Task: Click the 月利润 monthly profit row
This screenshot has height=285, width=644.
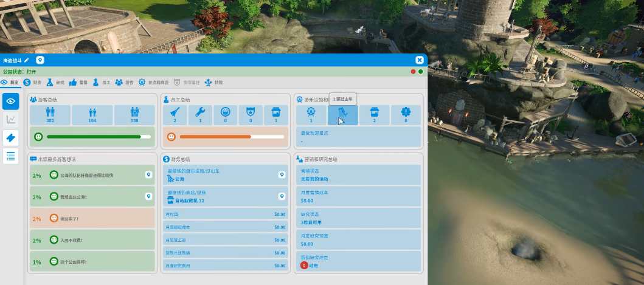Action: click(x=226, y=214)
